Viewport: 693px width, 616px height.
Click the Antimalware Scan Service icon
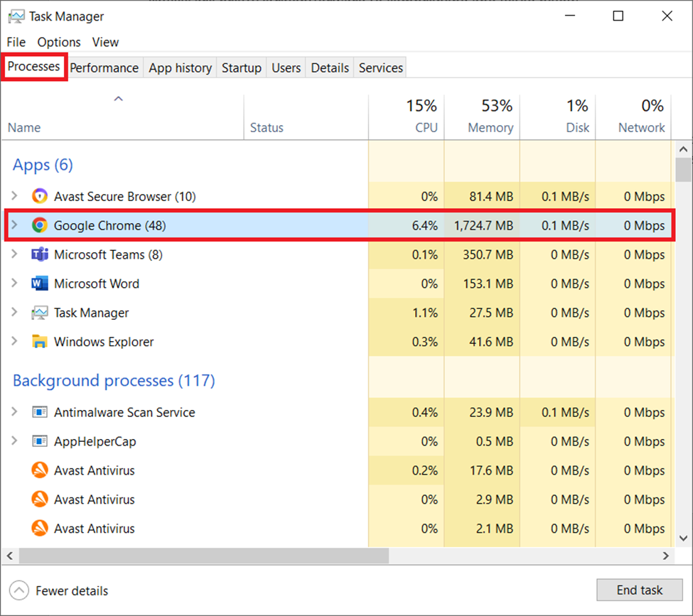tap(40, 412)
